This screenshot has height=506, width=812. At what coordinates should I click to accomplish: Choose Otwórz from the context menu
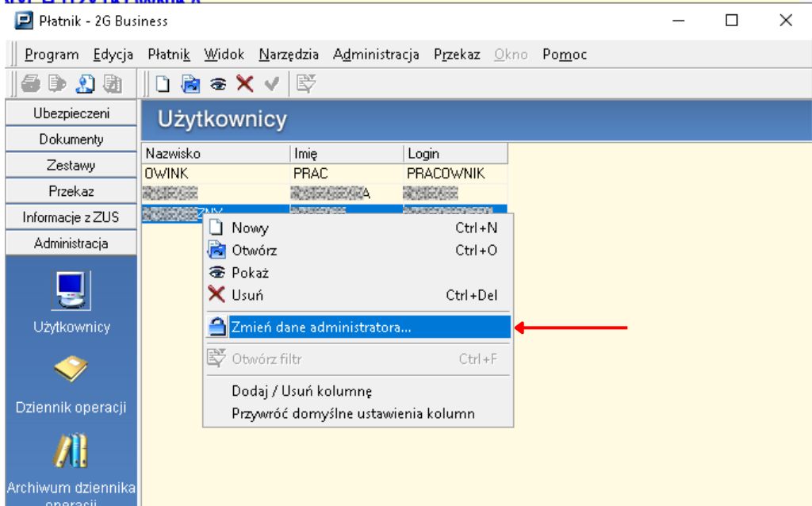pyautogui.click(x=358, y=250)
